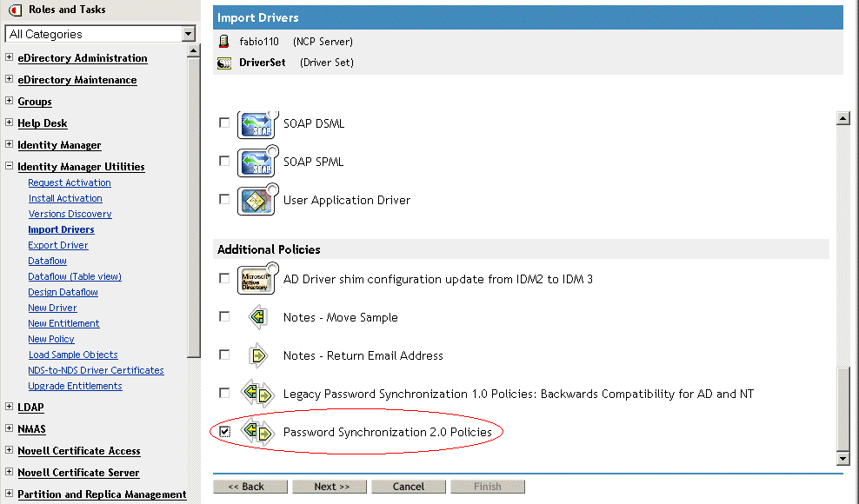Check the User Application Driver checkbox
This screenshot has width=859, height=504.
click(x=224, y=199)
